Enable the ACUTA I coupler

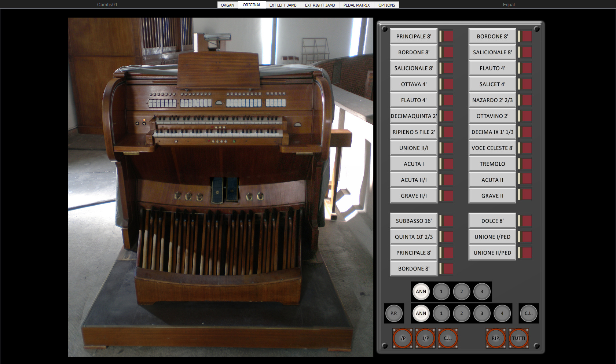click(414, 164)
